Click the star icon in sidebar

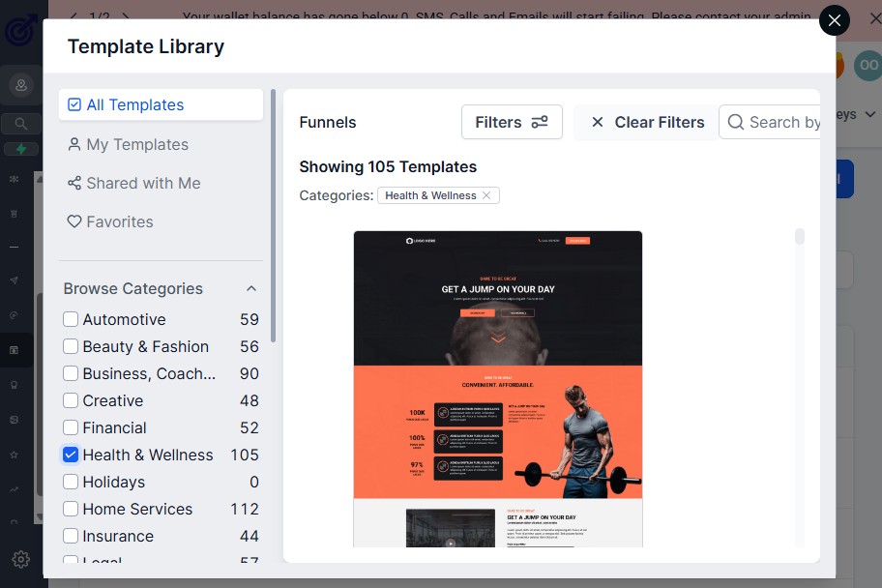[x=15, y=455]
